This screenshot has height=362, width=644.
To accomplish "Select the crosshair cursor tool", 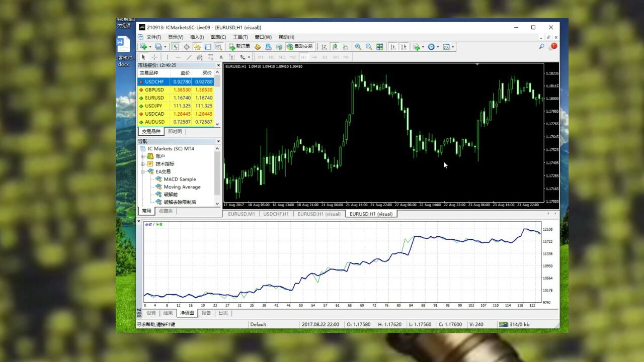I will pyautogui.click(x=154, y=57).
